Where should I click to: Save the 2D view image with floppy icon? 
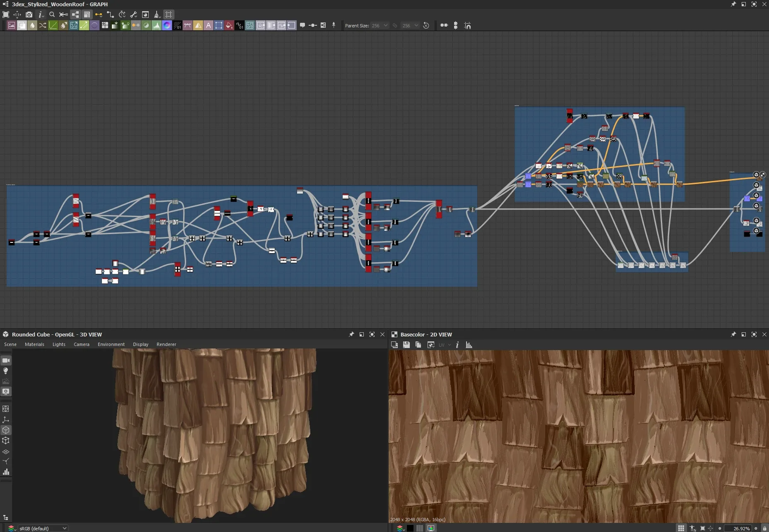406,345
